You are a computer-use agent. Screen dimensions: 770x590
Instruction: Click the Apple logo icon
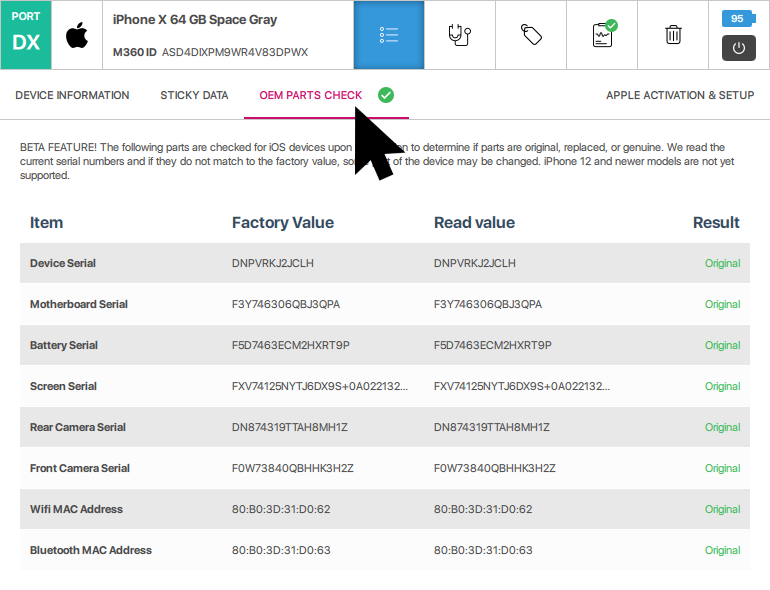click(x=77, y=35)
